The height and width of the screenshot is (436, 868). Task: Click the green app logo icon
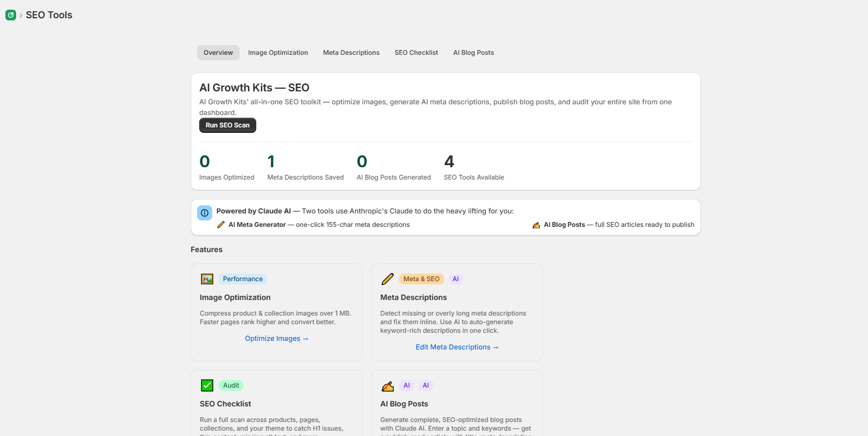(x=11, y=15)
